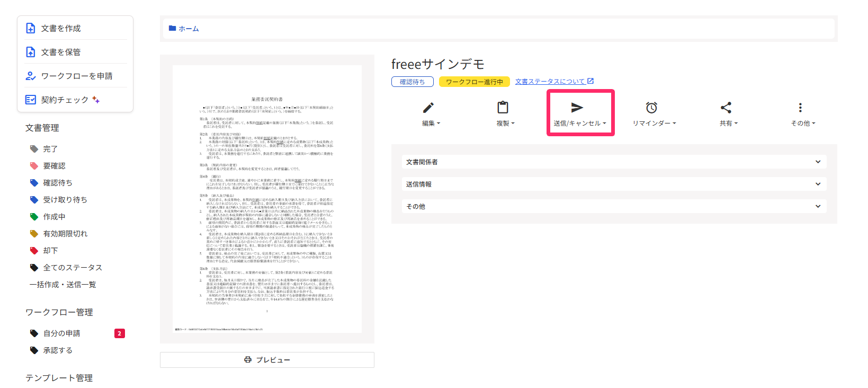Open the 承認する workflow item
This screenshot has width=868, height=388.
[x=58, y=350]
